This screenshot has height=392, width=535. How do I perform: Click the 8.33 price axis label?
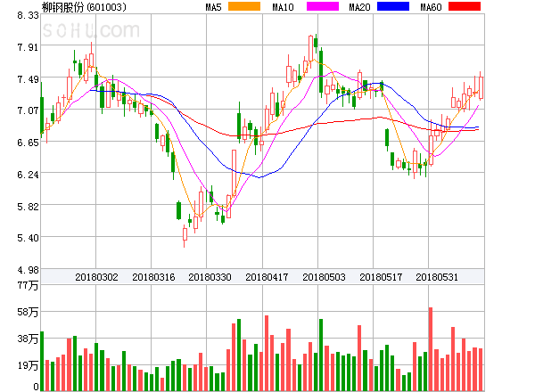pos(28,15)
